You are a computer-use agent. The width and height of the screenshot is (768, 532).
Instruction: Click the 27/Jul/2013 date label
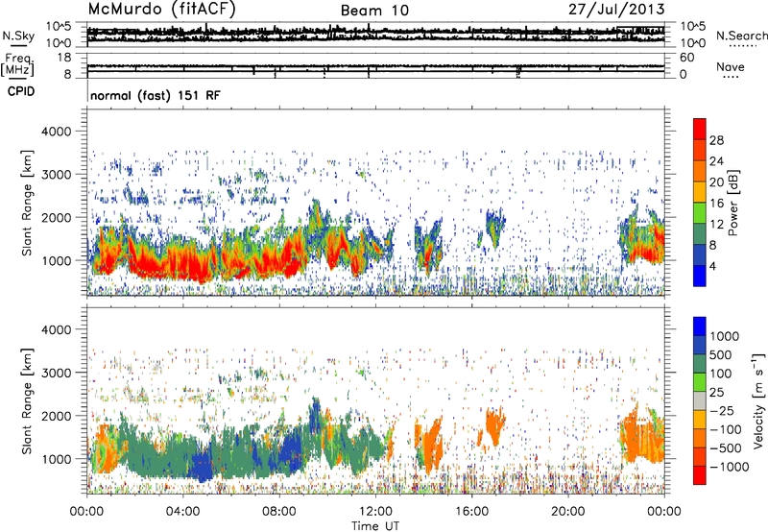pos(616,10)
